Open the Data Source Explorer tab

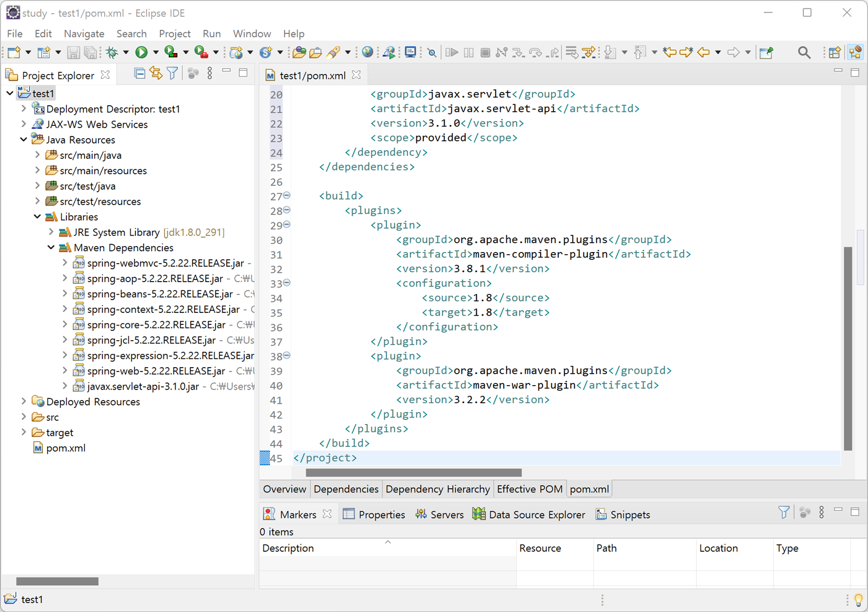529,514
